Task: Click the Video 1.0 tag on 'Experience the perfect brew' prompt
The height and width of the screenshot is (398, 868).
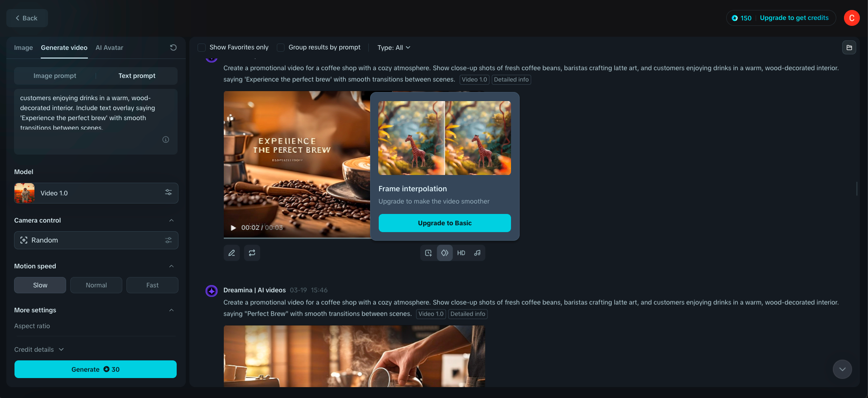Action: [474, 80]
